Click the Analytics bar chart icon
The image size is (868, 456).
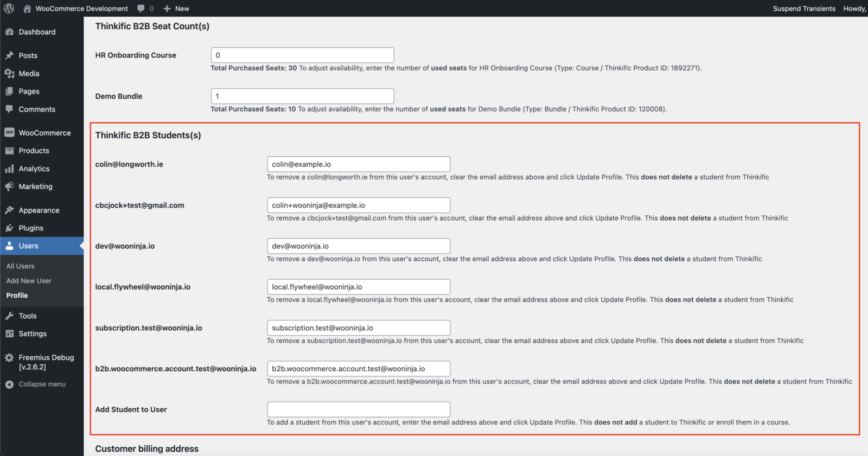[9, 169]
